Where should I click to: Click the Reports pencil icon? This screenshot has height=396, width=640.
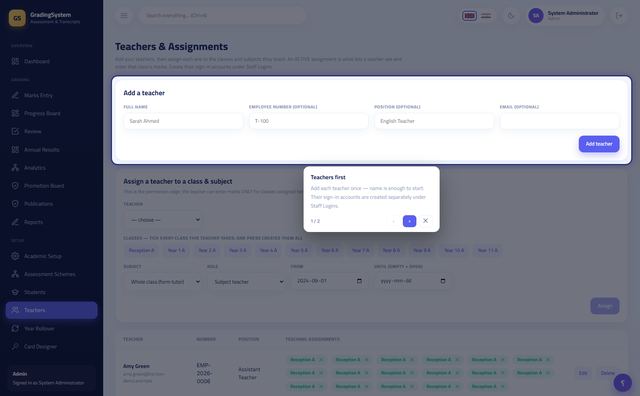click(15, 222)
